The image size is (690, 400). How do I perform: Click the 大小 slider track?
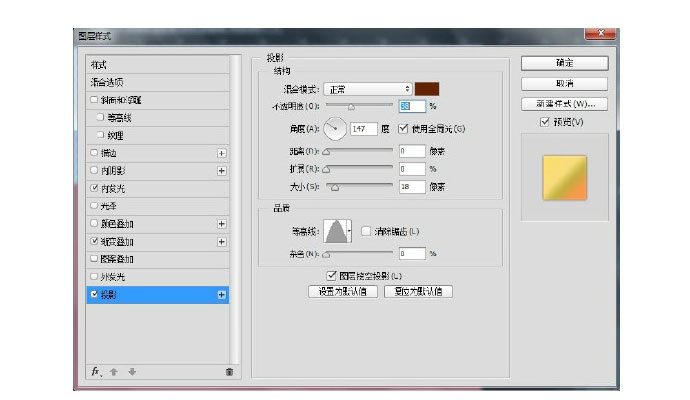(359, 185)
